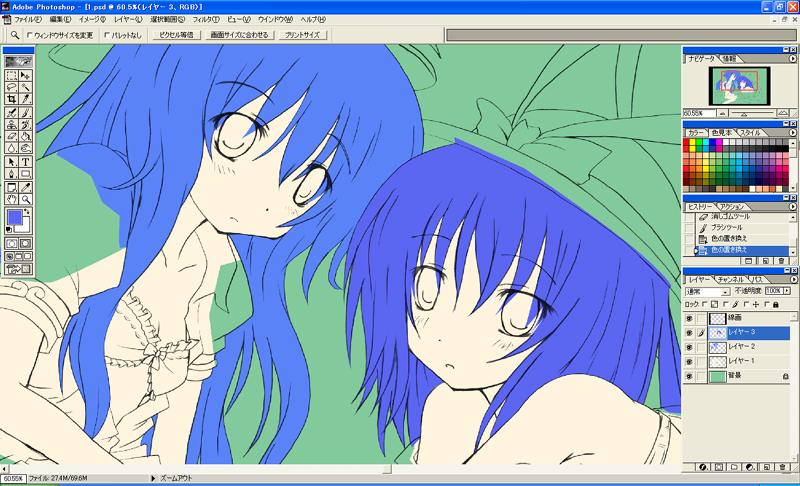Open ファイル menu
The width and height of the screenshot is (800, 486).
pyautogui.click(x=27, y=19)
